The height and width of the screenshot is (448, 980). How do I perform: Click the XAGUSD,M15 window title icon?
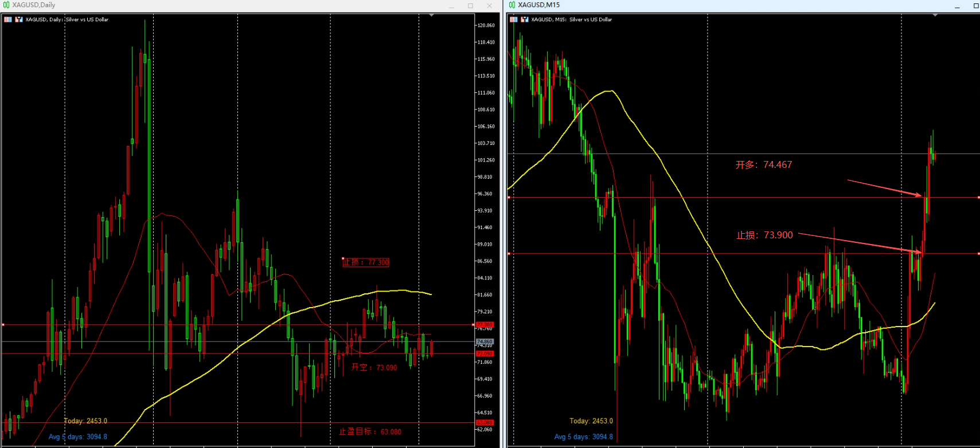512,5
